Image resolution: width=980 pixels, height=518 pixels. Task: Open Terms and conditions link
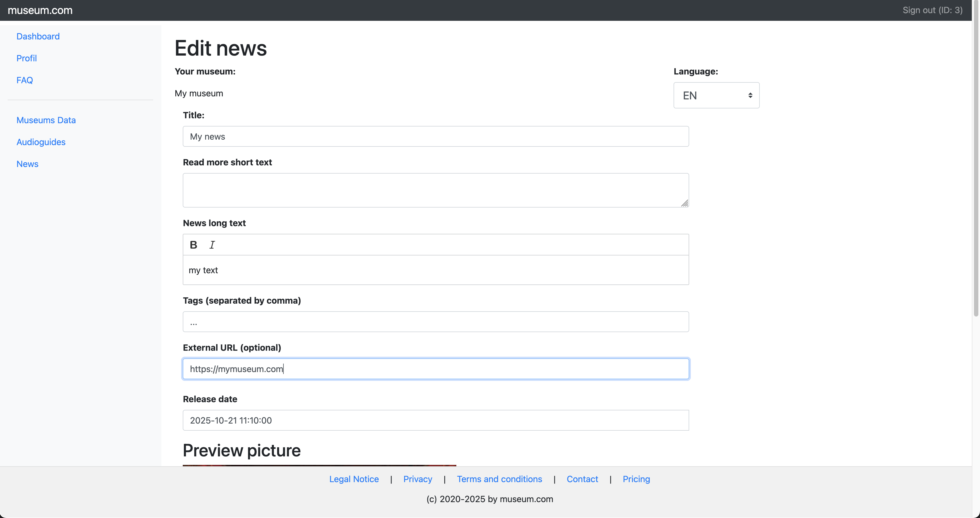[499, 479]
